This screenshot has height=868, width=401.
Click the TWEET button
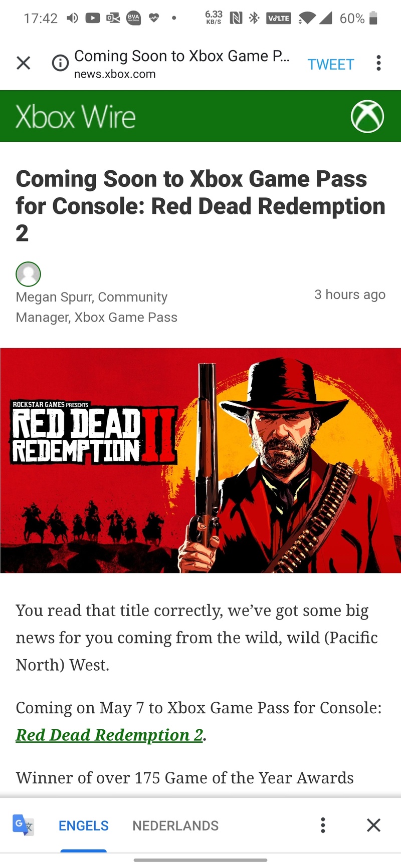click(331, 64)
